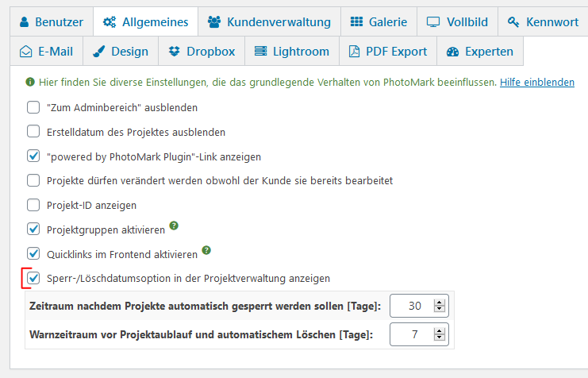The width and height of the screenshot is (588, 378).
Task: Switch to the Kundenverwaltung tab
Action: [269, 21]
